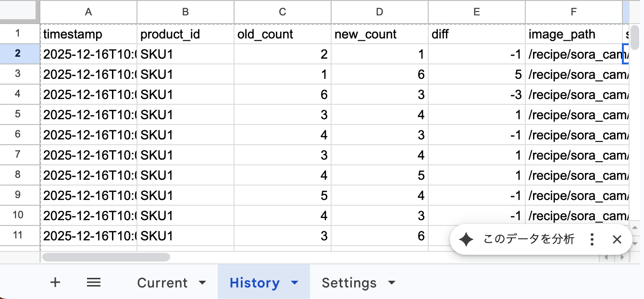Click the diff cell showing -3
This screenshot has height=299, width=644.
pyautogui.click(x=476, y=95)
